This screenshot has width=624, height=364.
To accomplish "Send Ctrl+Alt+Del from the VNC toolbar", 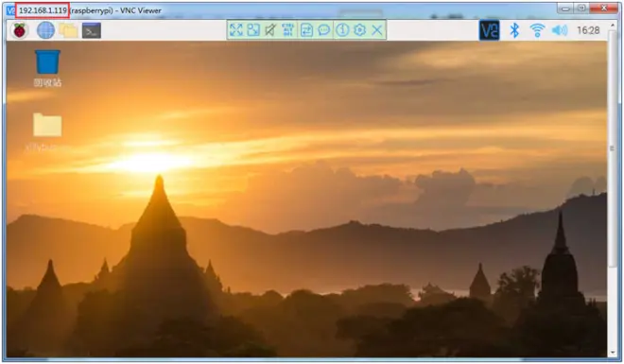I will pyautogui.click(x=287, y=30).
